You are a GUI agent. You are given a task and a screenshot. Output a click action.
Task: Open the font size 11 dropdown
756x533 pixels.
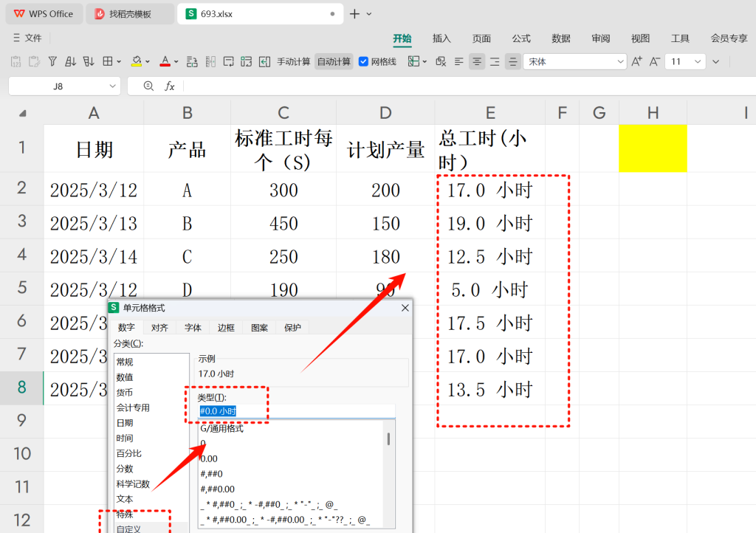[697, 62]
